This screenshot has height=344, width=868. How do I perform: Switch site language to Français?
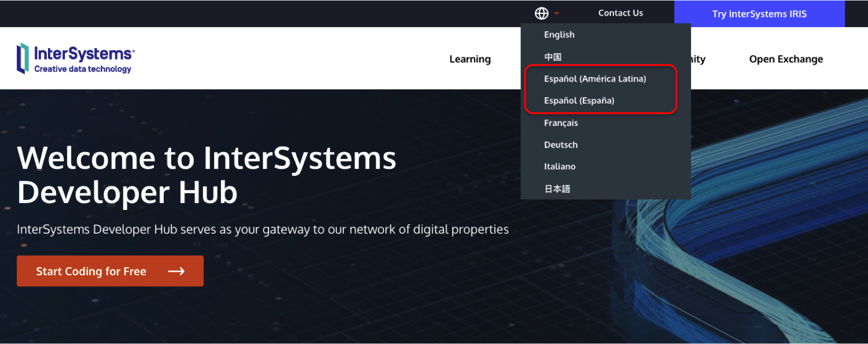click(561, 123)
